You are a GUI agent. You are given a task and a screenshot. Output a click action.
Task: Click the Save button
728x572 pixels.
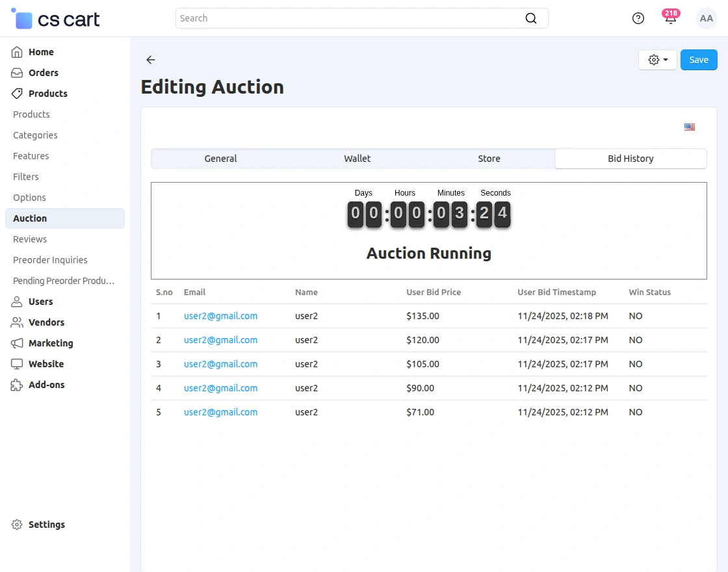(x=699, y=59)
